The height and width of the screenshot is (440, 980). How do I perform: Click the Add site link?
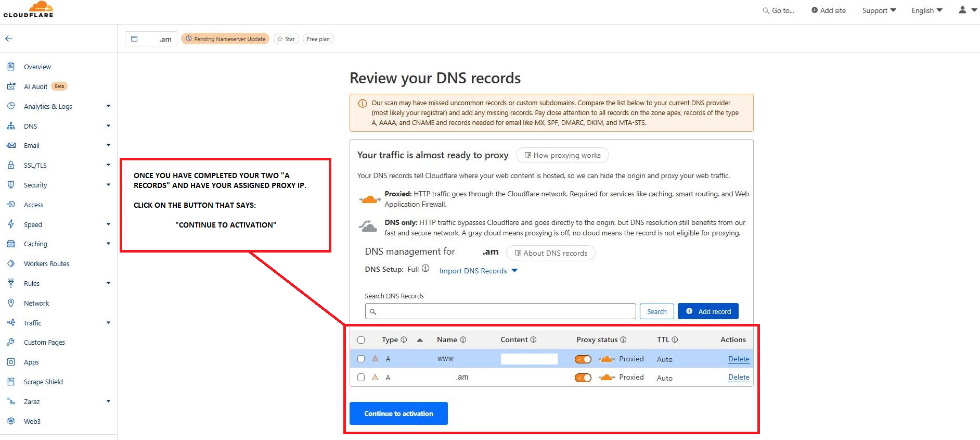[x=829, y=10]
